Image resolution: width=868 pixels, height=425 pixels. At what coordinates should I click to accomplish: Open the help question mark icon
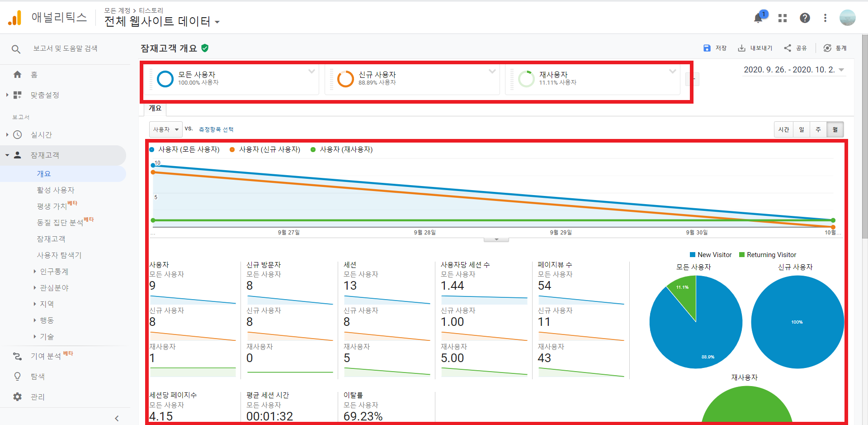(x=805, y=18)
